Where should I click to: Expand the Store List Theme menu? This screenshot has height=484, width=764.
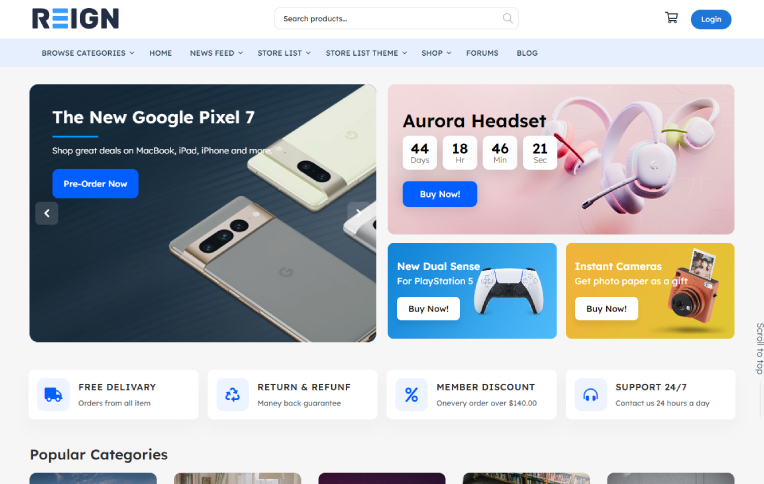tap(366, 53)
